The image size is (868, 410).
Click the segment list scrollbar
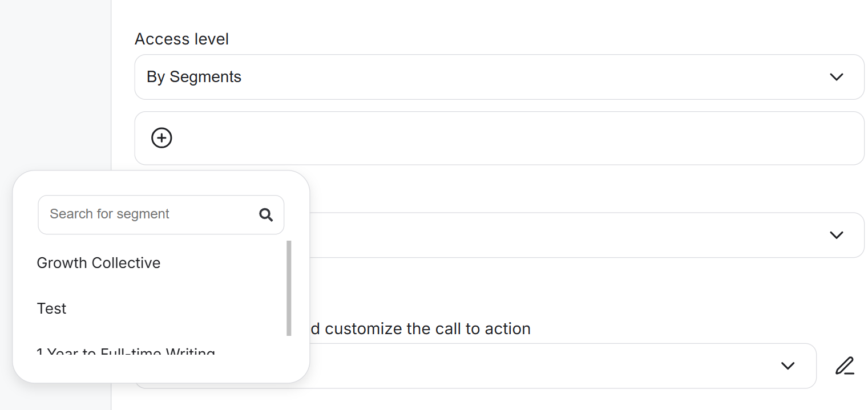tap(289, 288)
